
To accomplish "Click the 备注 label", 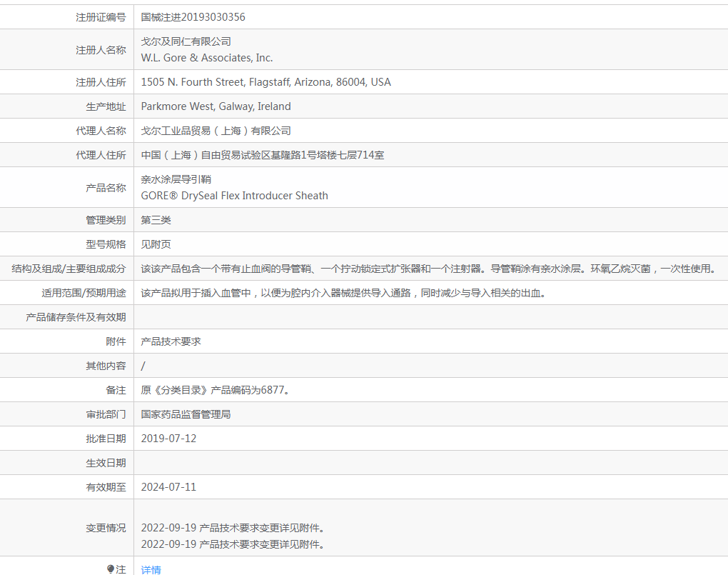I will coord(116,390).
